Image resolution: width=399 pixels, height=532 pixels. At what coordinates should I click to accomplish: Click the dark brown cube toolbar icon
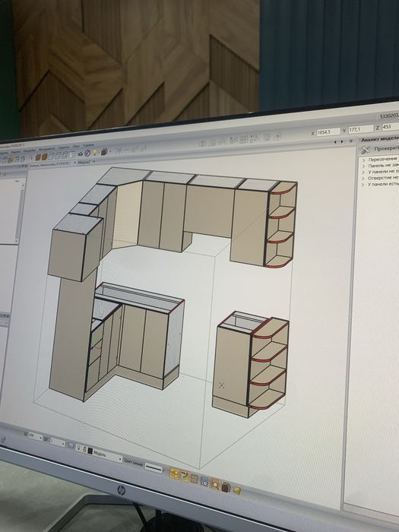[104, 152]
